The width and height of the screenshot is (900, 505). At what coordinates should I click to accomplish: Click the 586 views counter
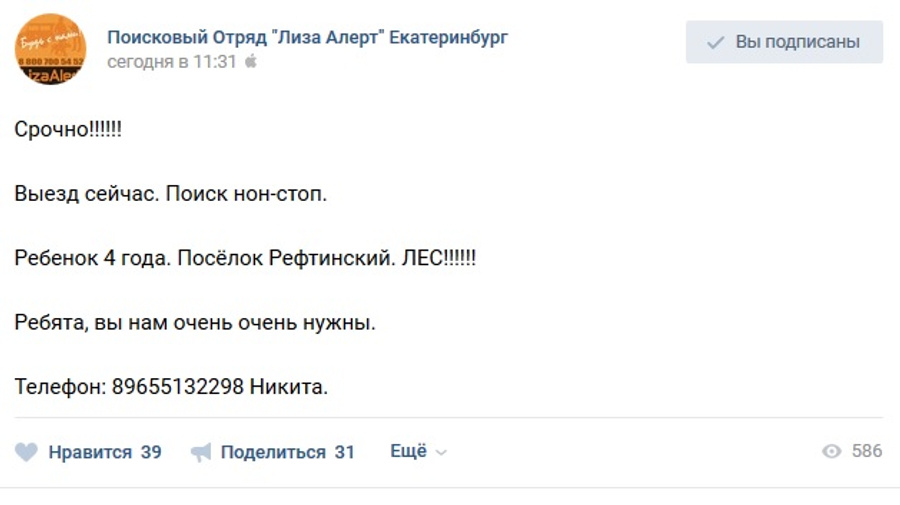click(x=867, y=451)
